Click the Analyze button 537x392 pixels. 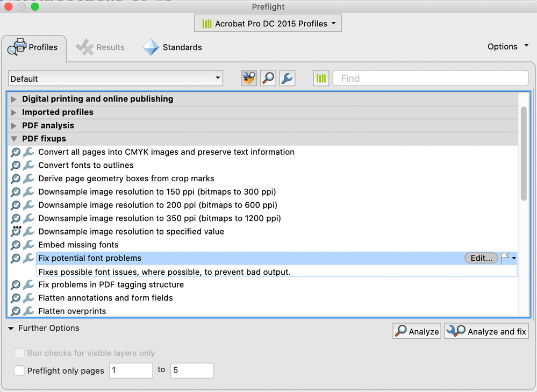click(x=417, y=331)
